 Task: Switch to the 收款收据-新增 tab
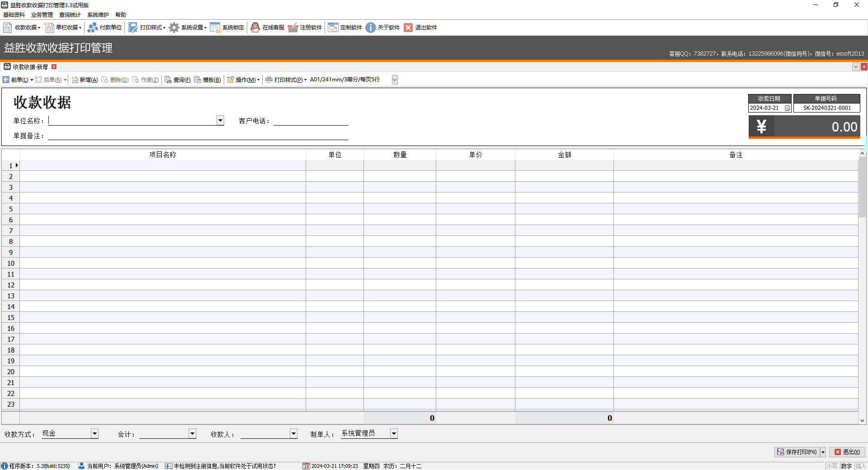[30, 67]
